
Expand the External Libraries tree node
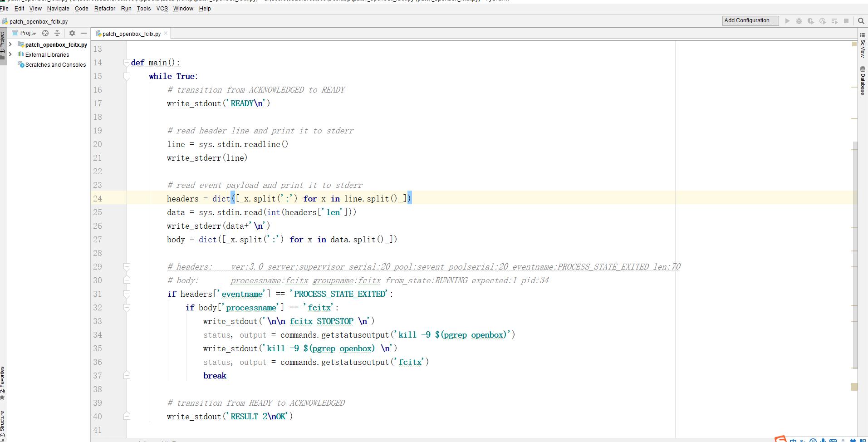[10, 54]
